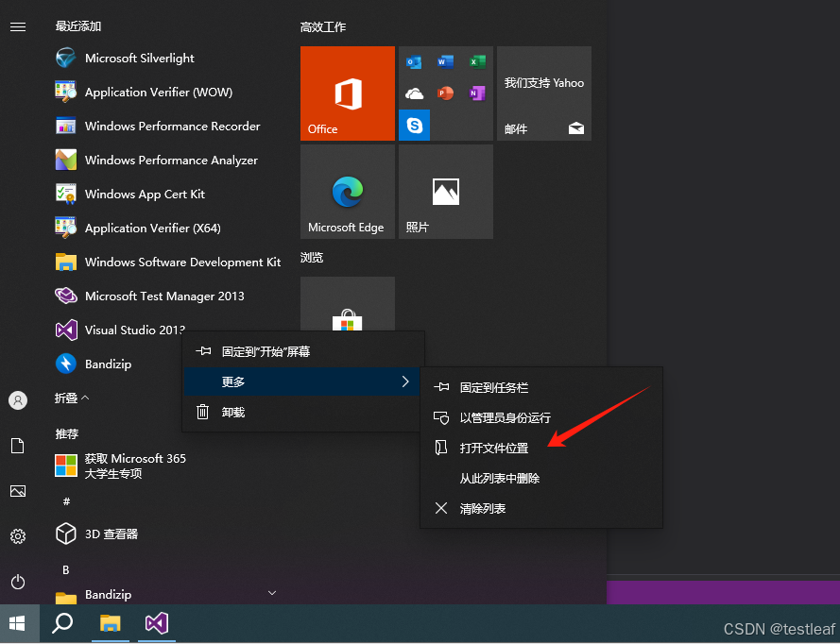Click the 浏览 group header

(312, 258)
